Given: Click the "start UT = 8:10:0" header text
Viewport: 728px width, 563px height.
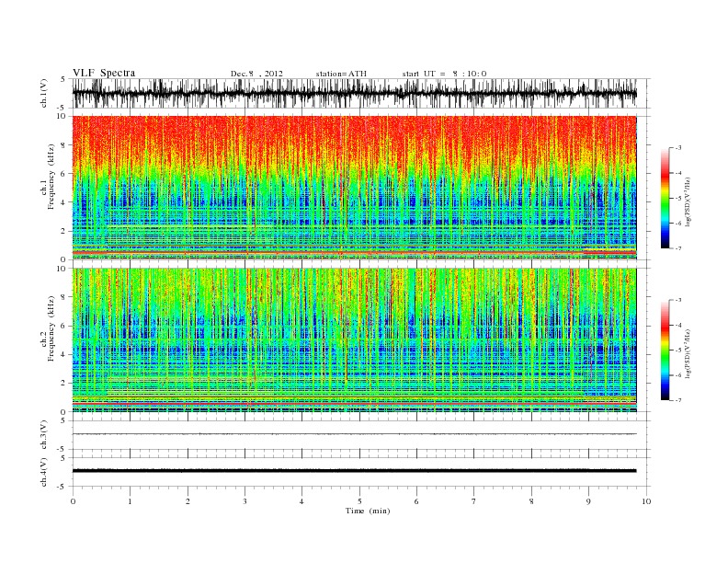Looking at the screenshot, I should (444, 74).
